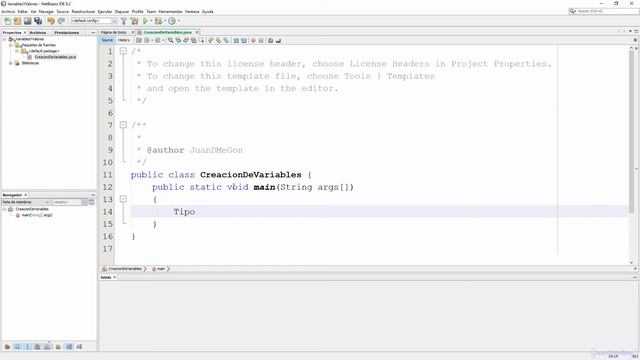Switch to the History editor view
The height and width of the screenshot is (360, 640).
pos(124,40)
